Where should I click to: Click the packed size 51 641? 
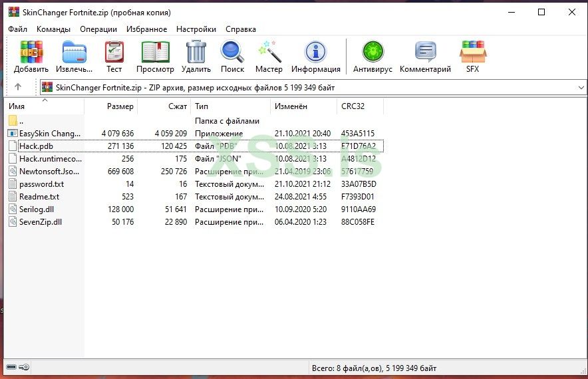coord(176,209)
